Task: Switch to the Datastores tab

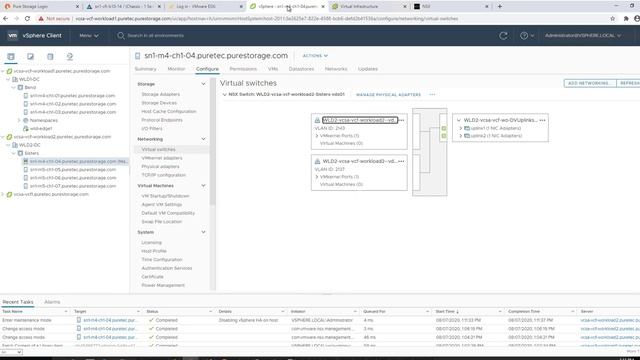Action: coord(301,69)
